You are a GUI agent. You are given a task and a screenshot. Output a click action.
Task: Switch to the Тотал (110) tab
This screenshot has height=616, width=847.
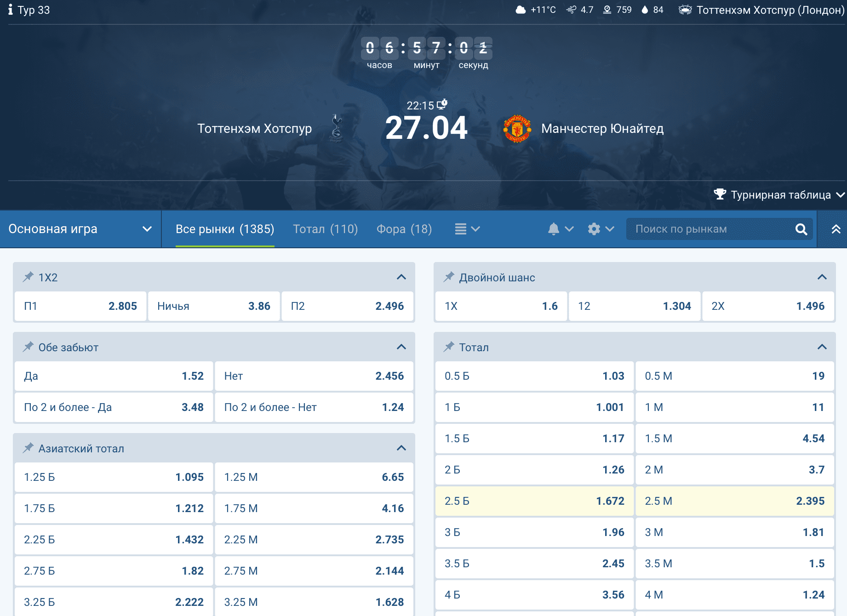click(326, 229)
